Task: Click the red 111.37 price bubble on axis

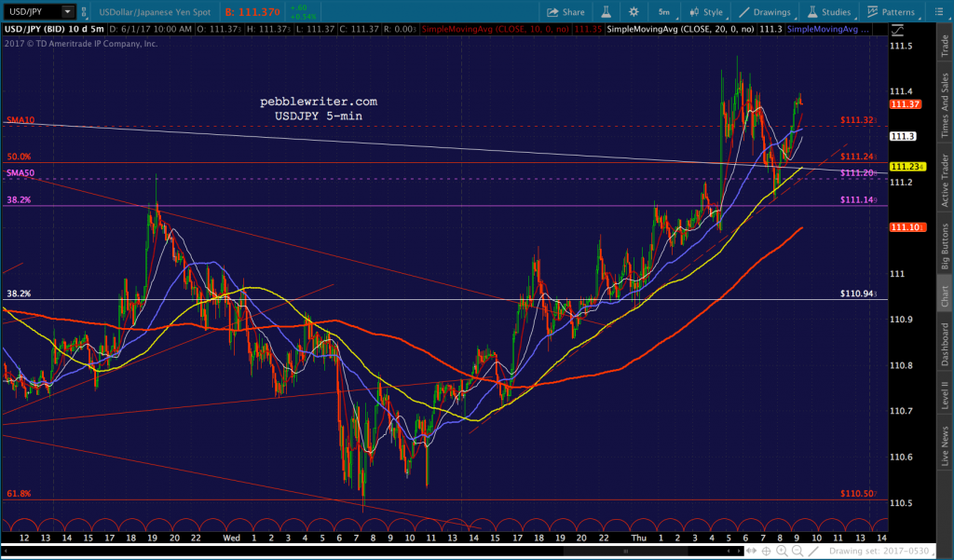Action: point(905,104)
